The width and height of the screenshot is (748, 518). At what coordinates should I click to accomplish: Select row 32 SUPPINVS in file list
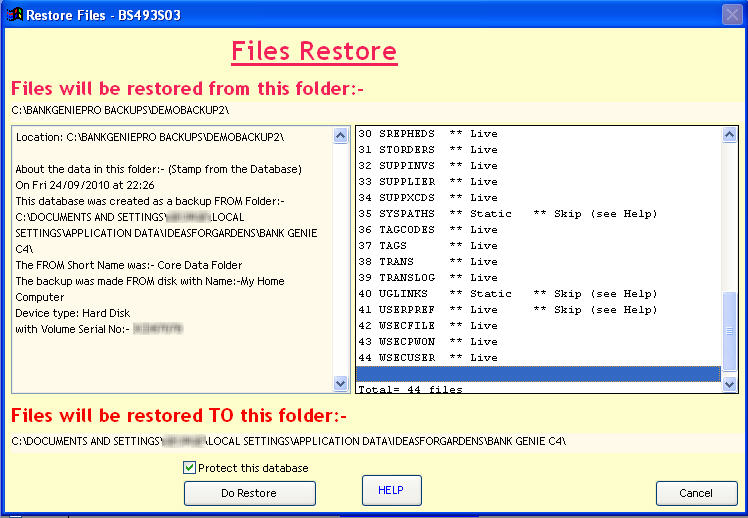click(x=539, y=166)
